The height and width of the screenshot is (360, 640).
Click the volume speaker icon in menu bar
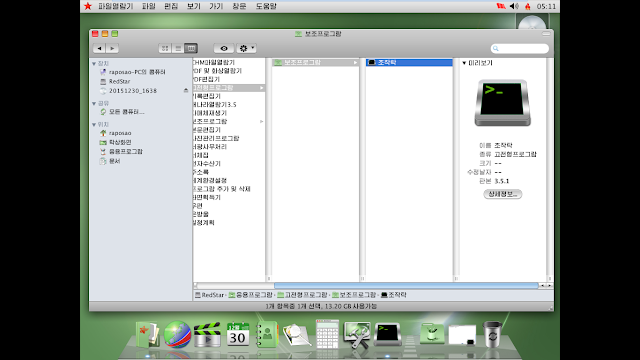[x=514, y=6]
